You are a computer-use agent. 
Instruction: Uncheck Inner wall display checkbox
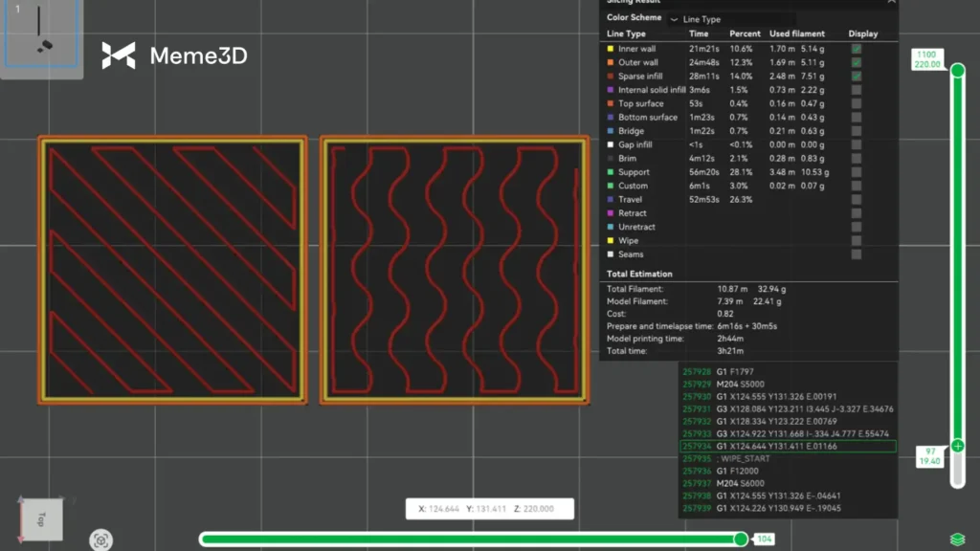(857, 49)
